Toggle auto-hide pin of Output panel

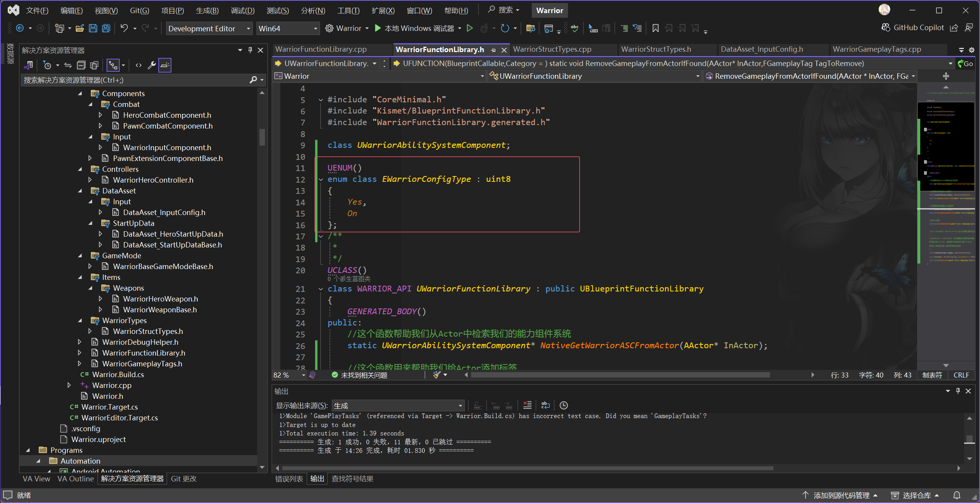[x=958, y=391]
